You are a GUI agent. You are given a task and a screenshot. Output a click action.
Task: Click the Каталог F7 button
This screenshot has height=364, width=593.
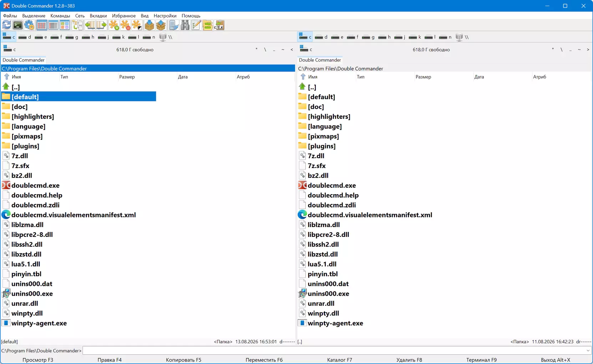[x=340, y=360]
